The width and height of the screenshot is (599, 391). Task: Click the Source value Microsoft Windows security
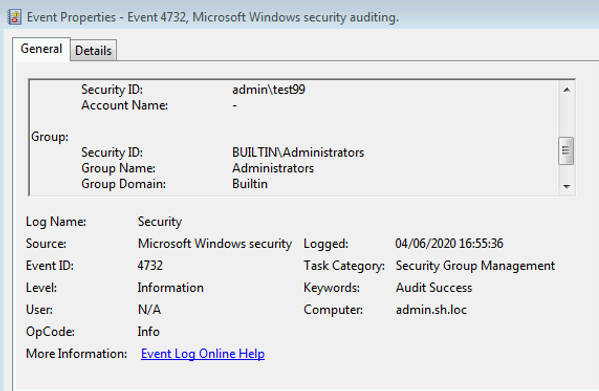coord(215,244)
